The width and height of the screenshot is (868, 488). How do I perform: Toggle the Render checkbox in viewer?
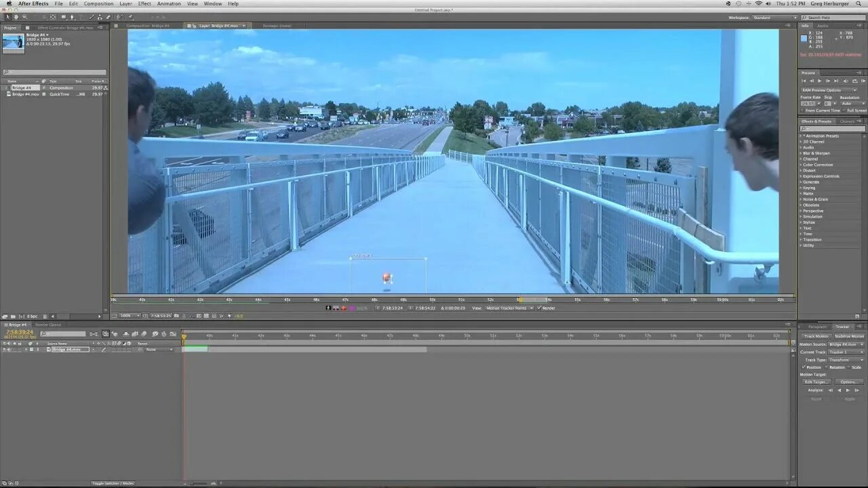tap(539, 308)
